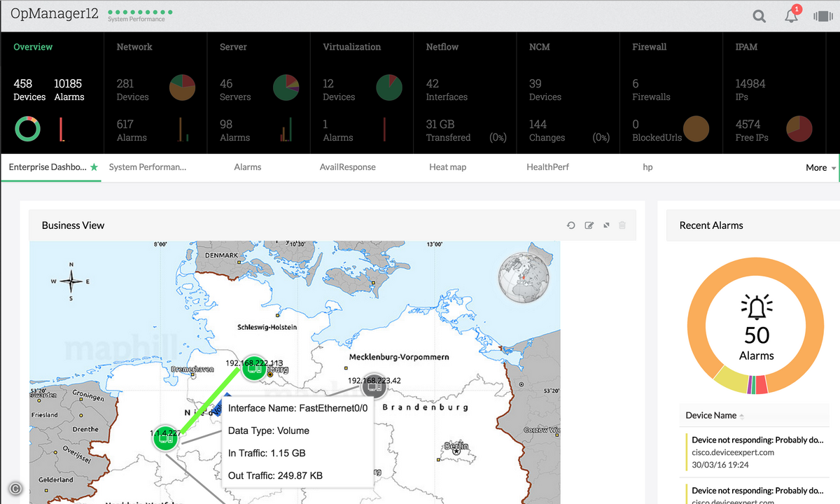Click Overview devices donut chart

tap(27, 129)
